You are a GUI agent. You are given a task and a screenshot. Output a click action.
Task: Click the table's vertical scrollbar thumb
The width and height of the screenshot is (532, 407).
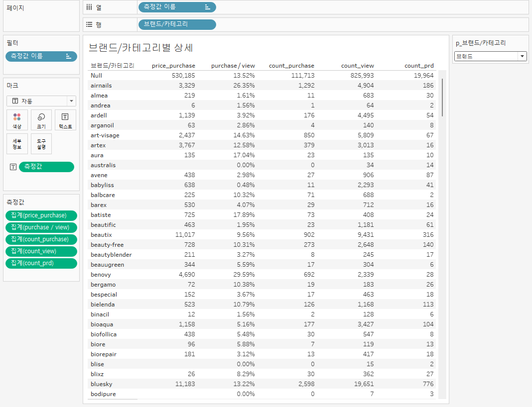[442, 97]
